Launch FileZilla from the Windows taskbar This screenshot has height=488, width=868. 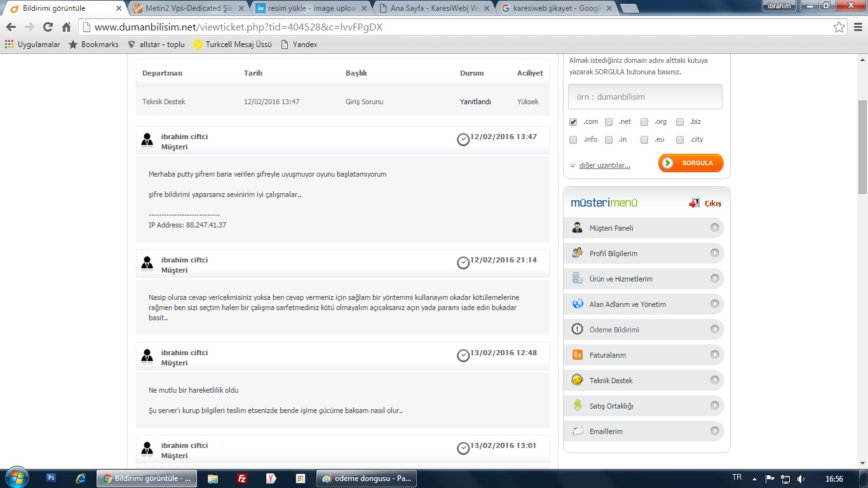(242, 478)
